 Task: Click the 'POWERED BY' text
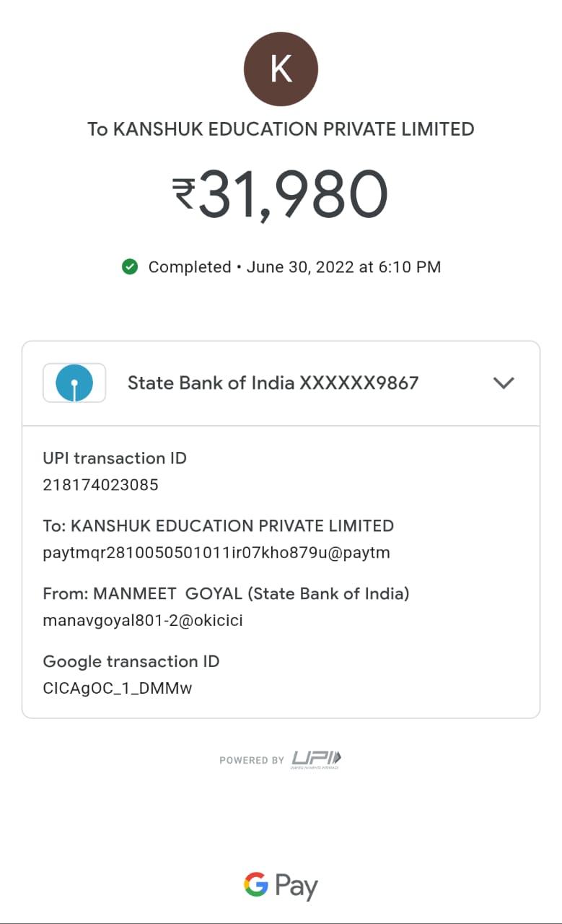252,760
